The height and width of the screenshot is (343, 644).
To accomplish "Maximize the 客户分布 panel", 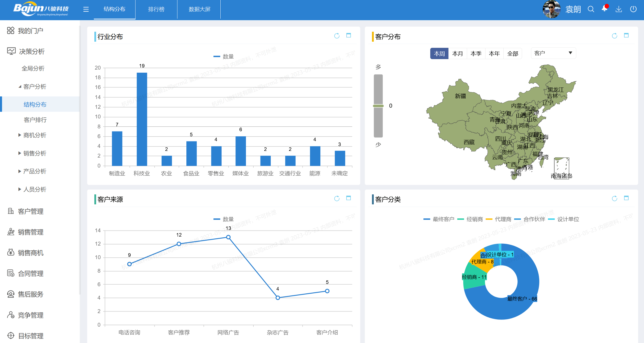I will click(x=626, y=35).
